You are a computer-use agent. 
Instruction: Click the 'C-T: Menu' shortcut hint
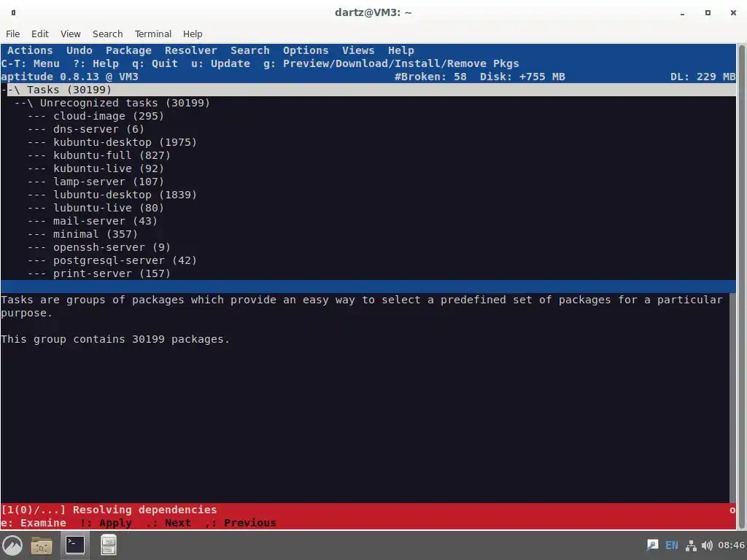(31, 64)
